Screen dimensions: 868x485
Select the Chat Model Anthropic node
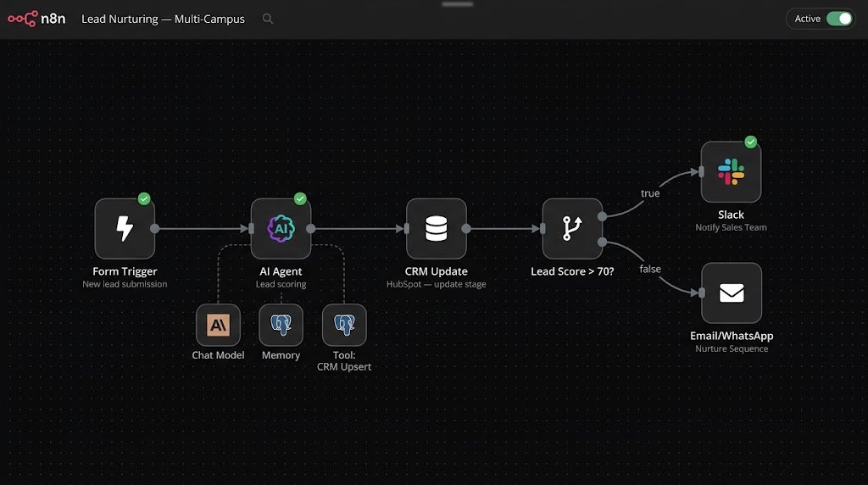click(218, 325)
